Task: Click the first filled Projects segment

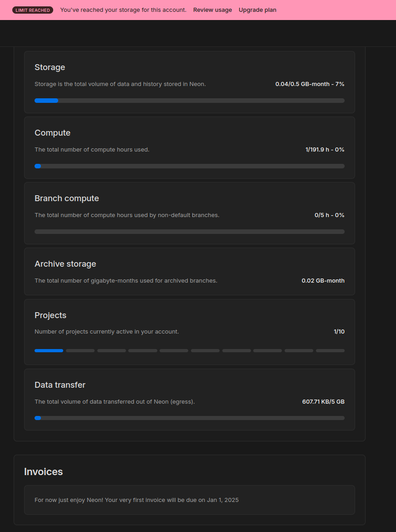Action: click(49, 350)
